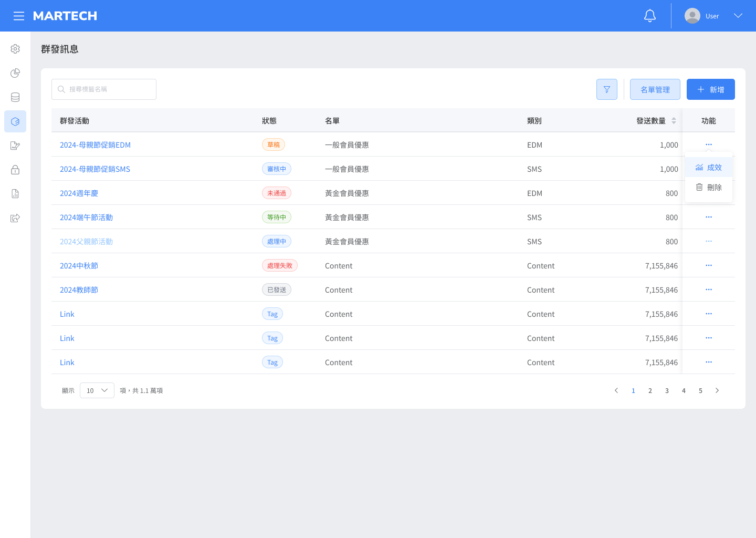Select the database sidebar icon
756x538 pixels.
(15, 97)
